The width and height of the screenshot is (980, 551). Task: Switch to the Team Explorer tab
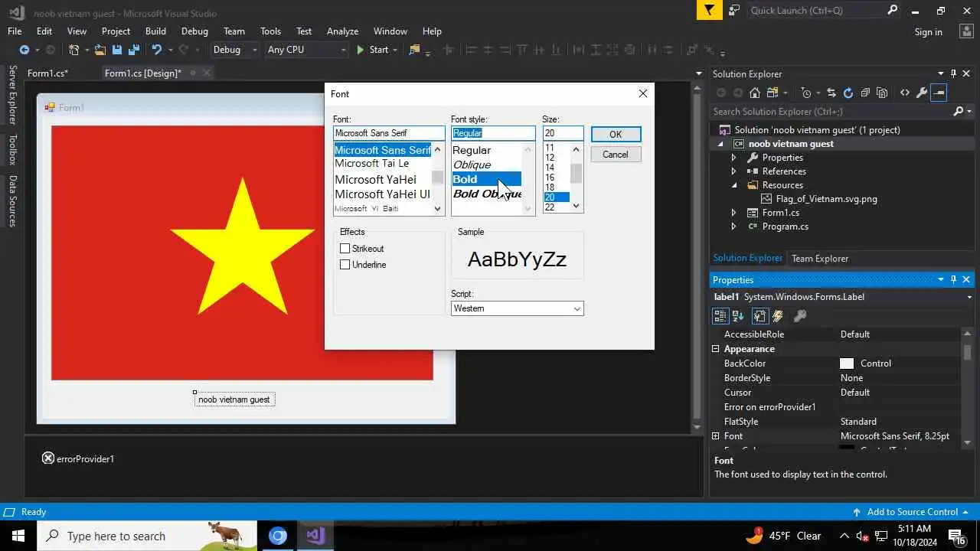pos(820,259)
